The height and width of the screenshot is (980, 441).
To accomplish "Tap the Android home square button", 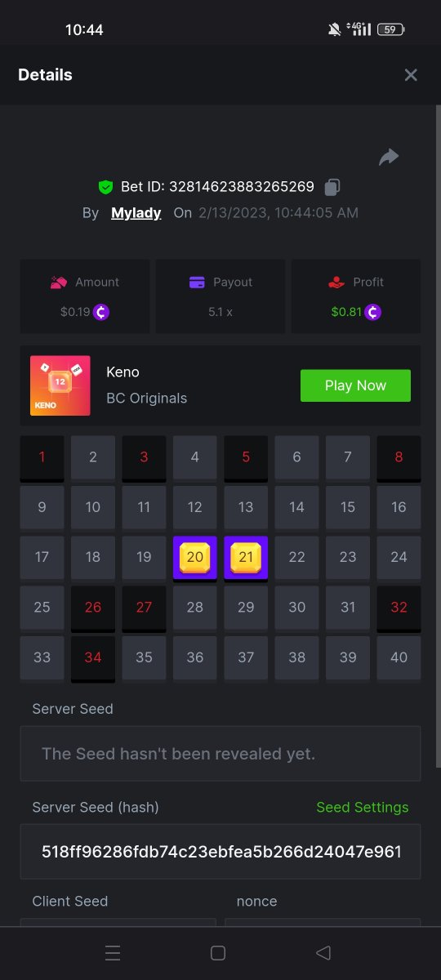I will click(x=218, y=953).
